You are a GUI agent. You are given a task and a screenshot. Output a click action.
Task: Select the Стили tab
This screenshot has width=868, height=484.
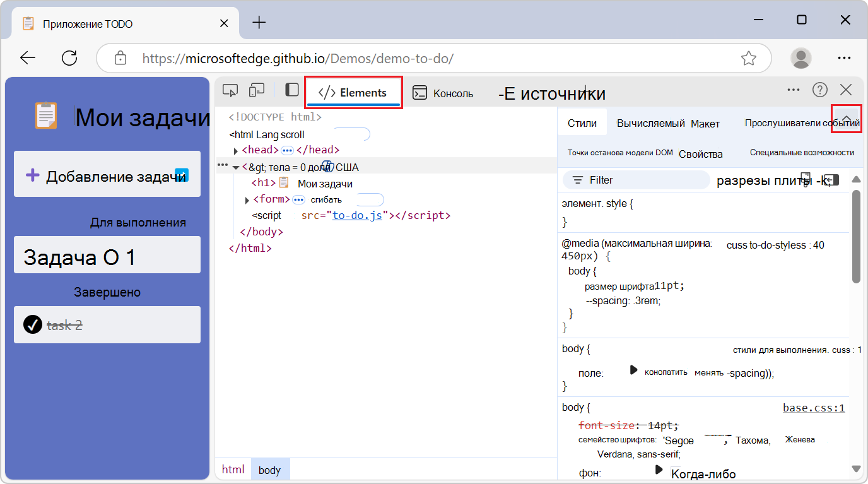point(582,123)
